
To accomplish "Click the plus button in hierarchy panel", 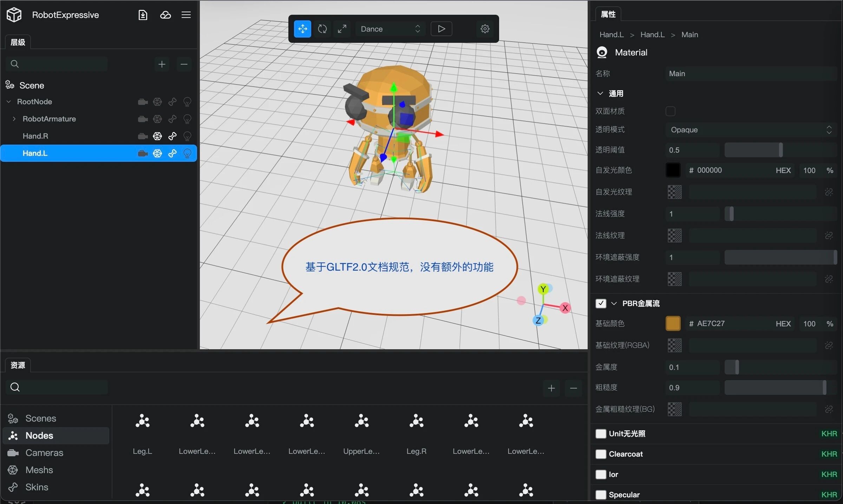I will [162, 64].
